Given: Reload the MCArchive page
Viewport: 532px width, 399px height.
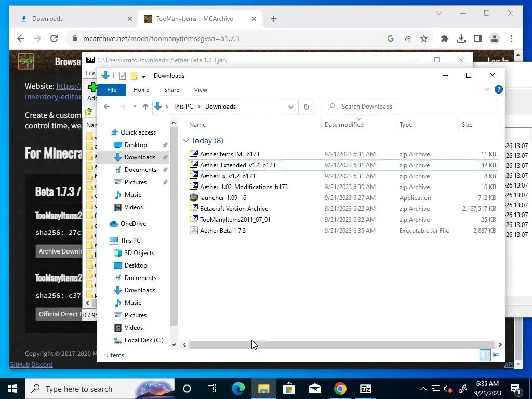Looking at the screenshot, I should tap(54, 38).
